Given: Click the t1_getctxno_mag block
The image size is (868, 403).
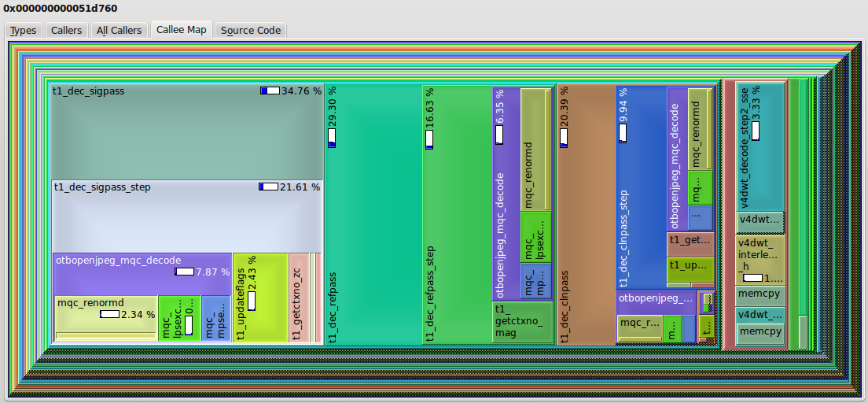Looking at the screenshot, I should 522,322.
